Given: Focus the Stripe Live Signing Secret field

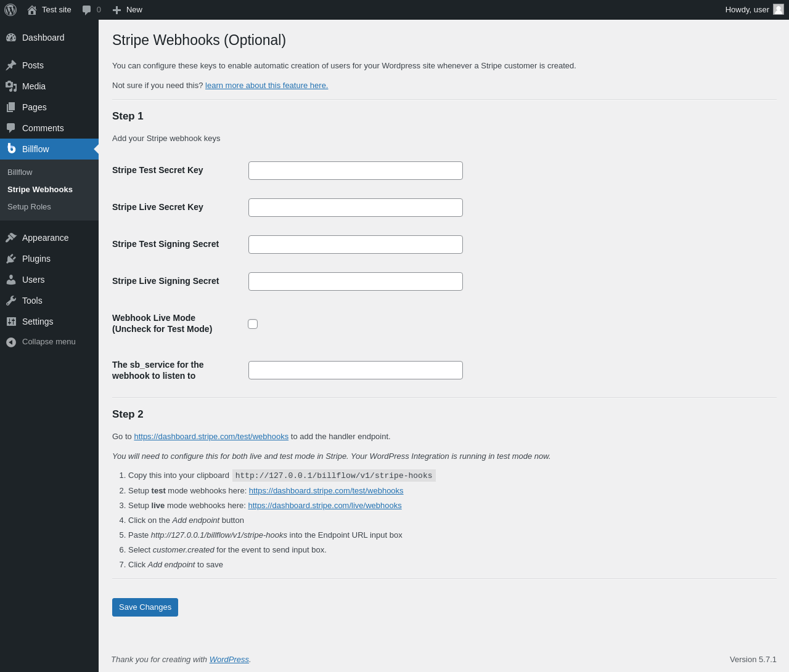Looking at the screenshot, I should [x=355, y=281].
